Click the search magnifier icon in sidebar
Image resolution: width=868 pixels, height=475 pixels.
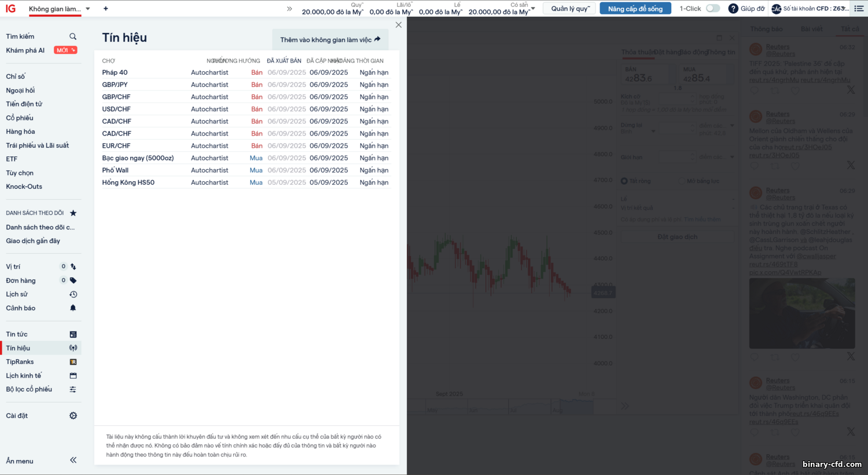coord(73,36)
